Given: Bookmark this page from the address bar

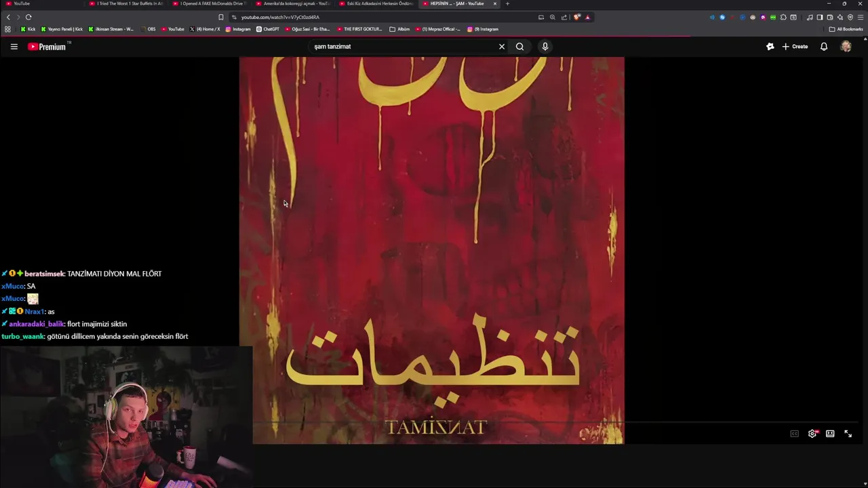Looking at the screenshot, I should pyautogui.click(x=221, y=17).
